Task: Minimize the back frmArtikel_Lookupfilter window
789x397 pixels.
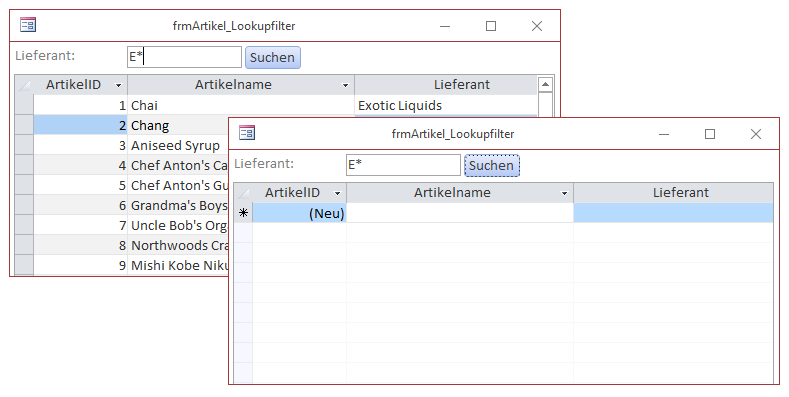Action: point(445,26)
